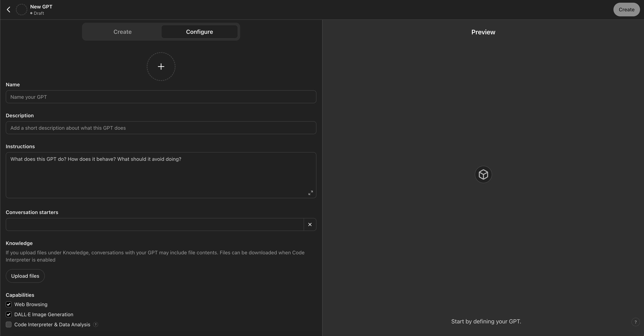The height and width of the screenshot is (336, 644).
Task: Click the New GPT title text
Action: pos(41,7)
